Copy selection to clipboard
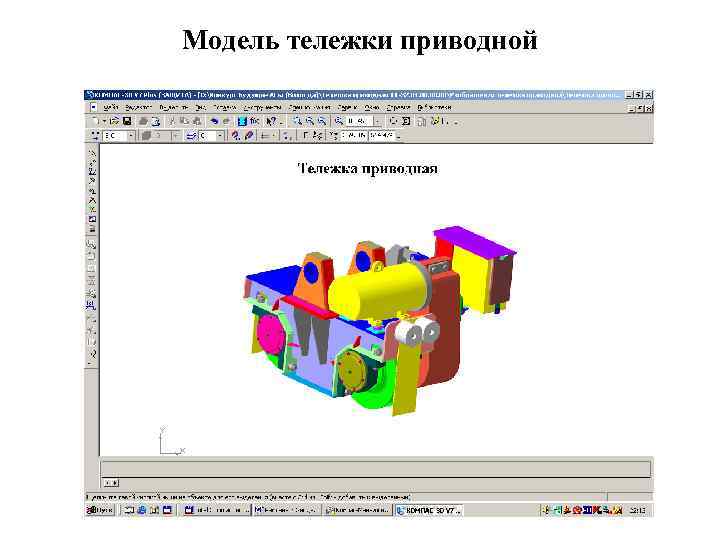The image size is (720, 540). [184, 121]
